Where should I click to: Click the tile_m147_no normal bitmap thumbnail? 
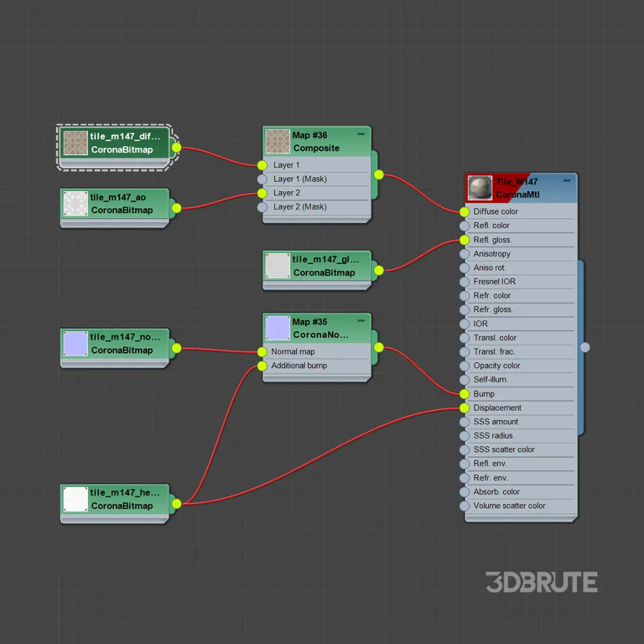click(76, 343)
